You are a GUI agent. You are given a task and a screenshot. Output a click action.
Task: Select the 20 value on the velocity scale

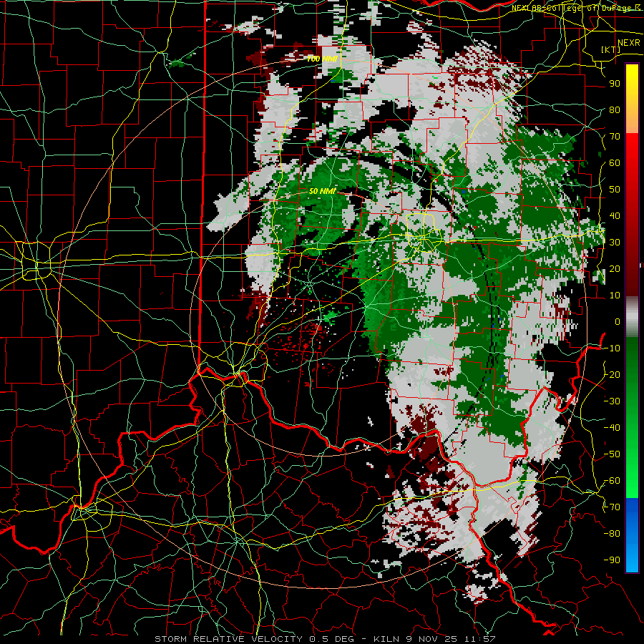615,268
